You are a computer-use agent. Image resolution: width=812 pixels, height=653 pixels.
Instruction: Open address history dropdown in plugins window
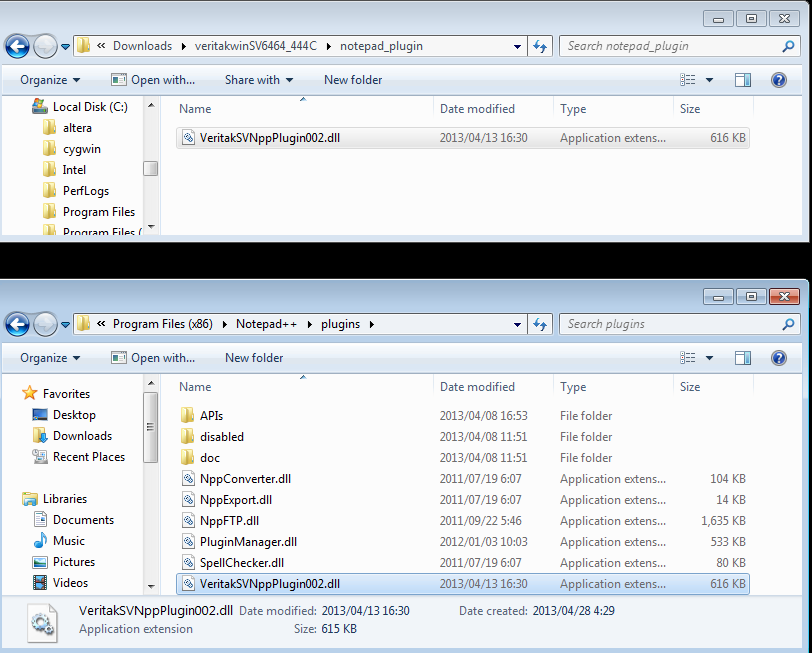pos(517,325)
